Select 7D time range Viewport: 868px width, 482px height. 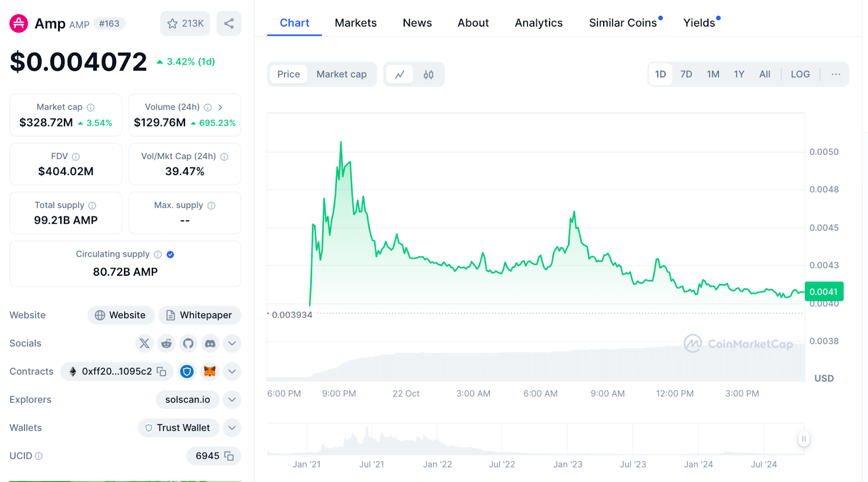(x=686, y=74)
